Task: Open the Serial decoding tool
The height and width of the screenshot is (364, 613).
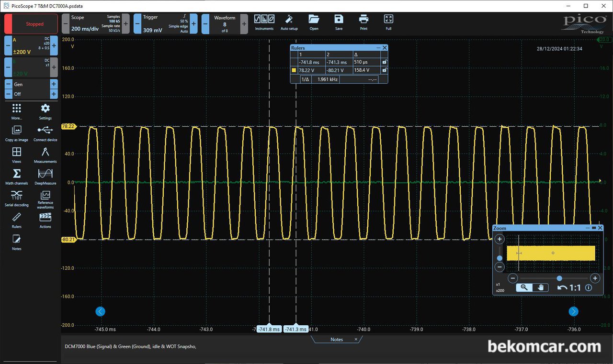Action: coord(16,198)
